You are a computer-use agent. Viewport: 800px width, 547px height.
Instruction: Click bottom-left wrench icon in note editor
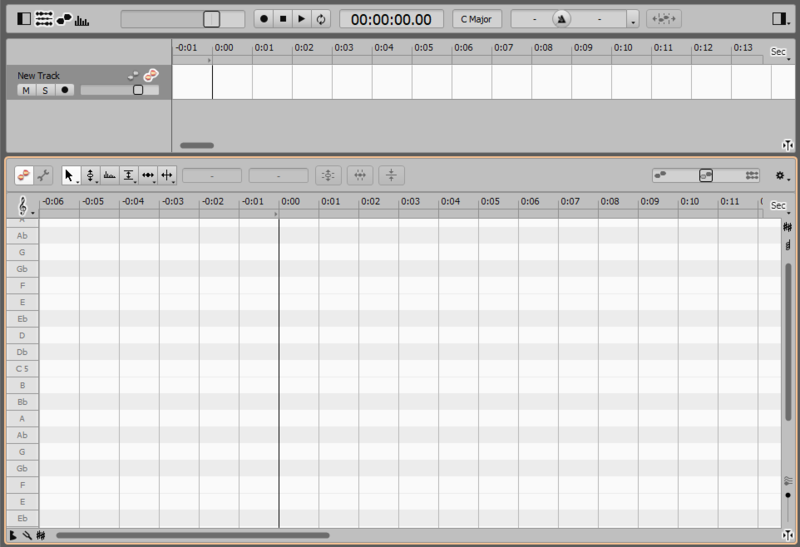click(x=27, y=535)
